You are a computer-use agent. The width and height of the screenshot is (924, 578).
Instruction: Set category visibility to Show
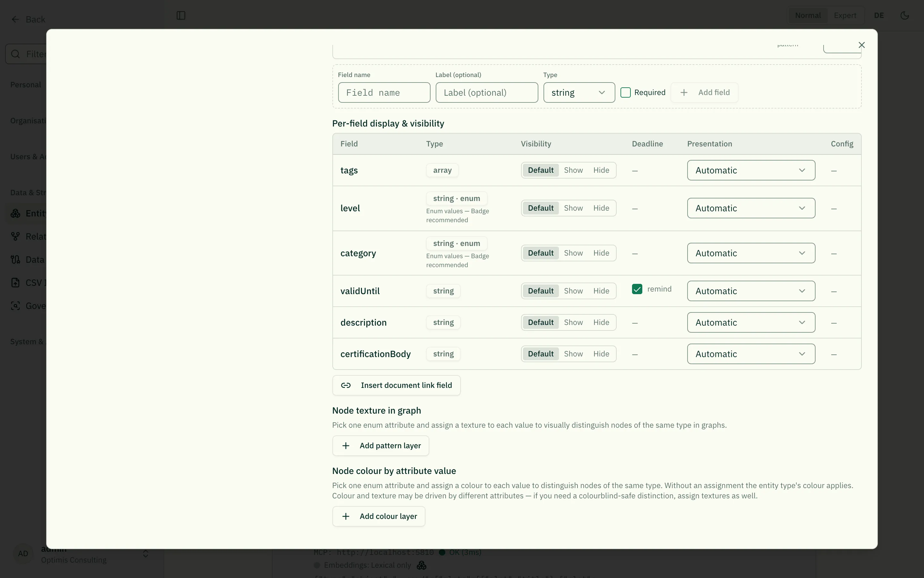573,253
